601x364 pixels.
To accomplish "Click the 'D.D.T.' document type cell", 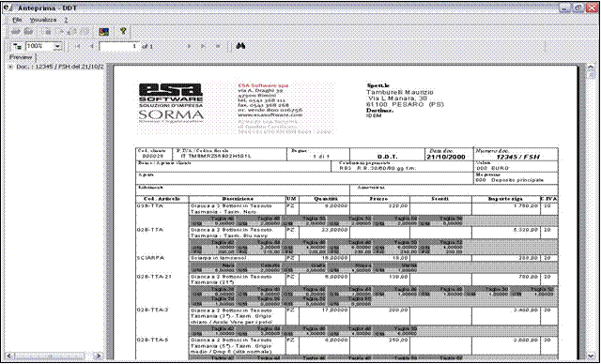I will click(388, 157).
